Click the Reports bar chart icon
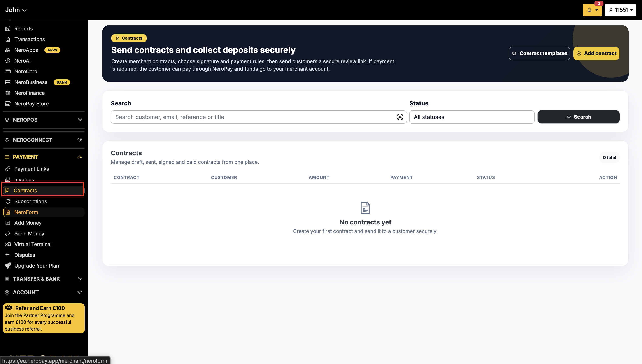 click(8, 28)
